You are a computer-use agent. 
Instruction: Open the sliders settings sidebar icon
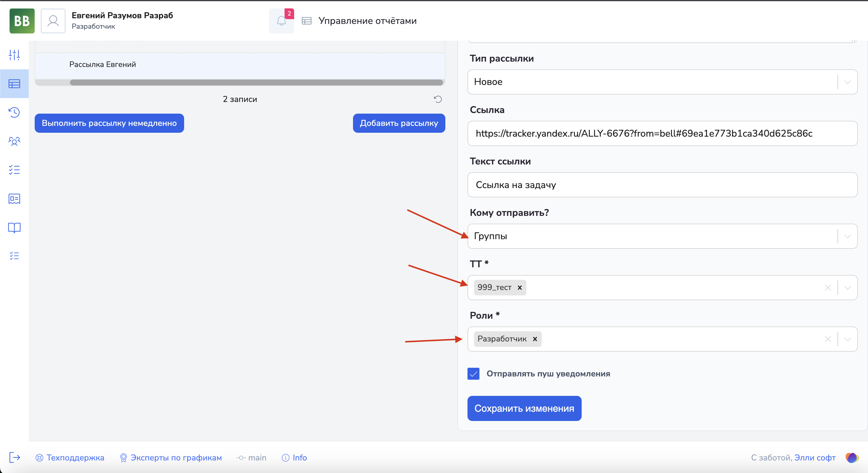(14, 55)
